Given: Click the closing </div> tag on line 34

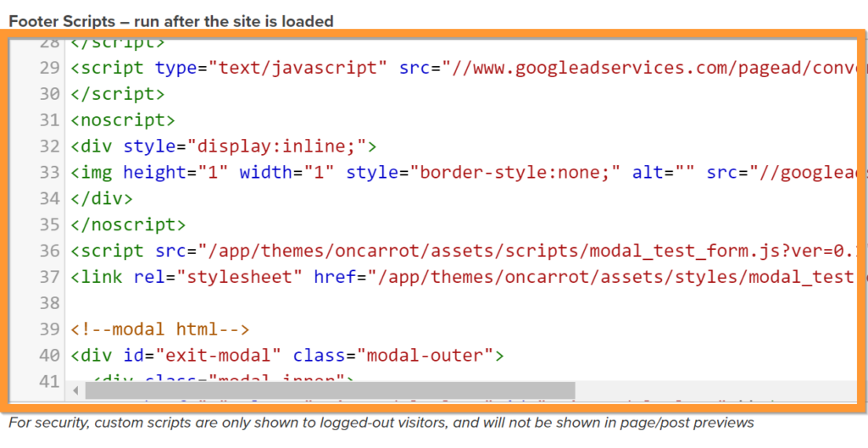Looking at the screenshot, I should click(x=102, y=198).
